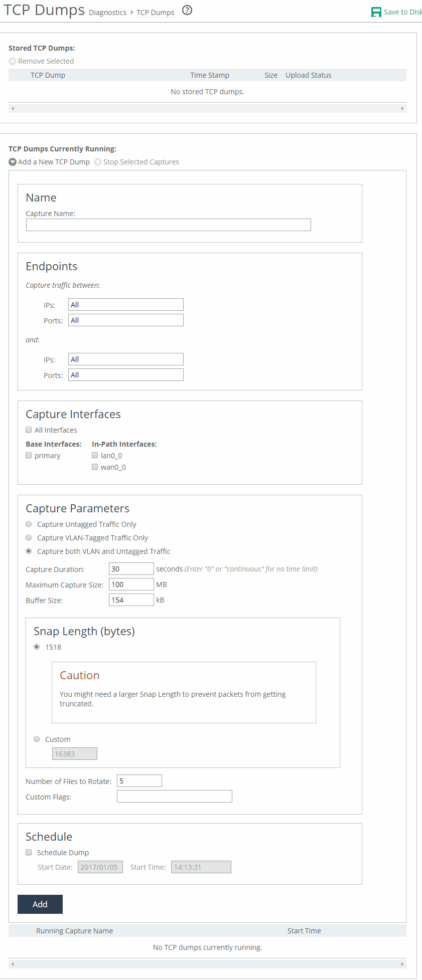Viewport: 422px width, 980px height.
Task: Choose Capture Untagged Traffic Only
Action: 29,524
